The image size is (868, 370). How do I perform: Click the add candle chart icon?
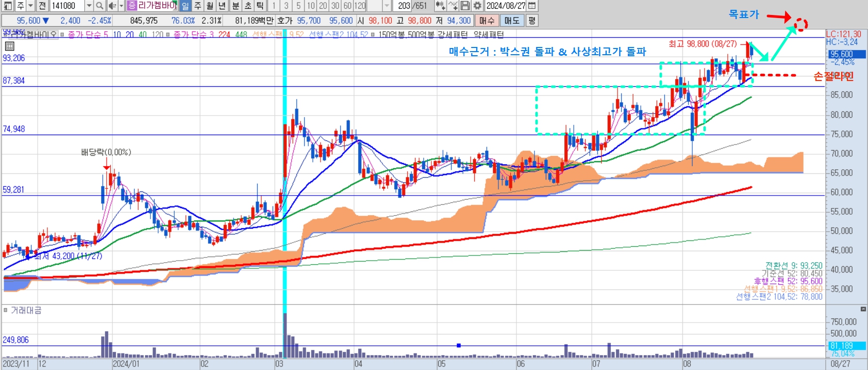440,6
